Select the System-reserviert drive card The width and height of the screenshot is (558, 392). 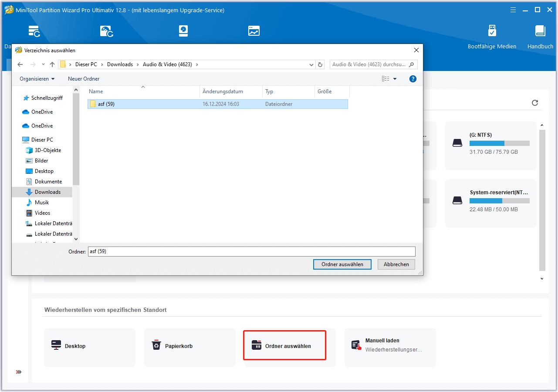click(491, 203)
